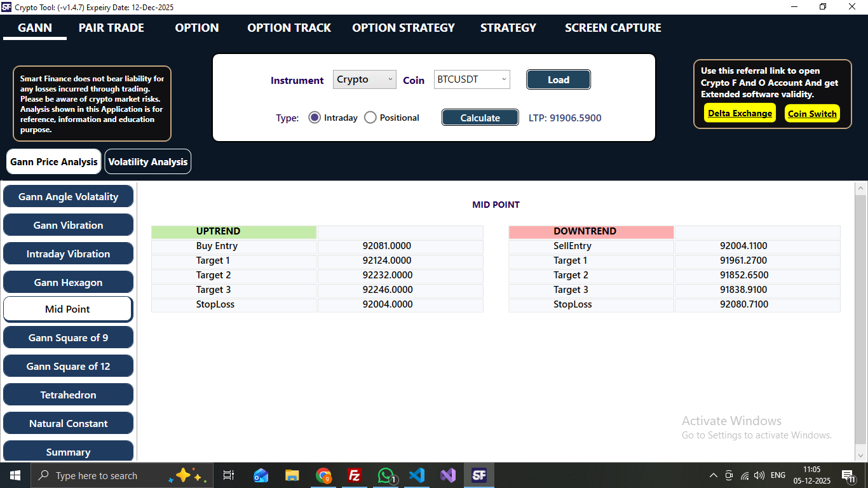Viewport: 868px width, 488px height.
Task: Select Gann Square of 9 in the sidebar
Action: point(68,337)
